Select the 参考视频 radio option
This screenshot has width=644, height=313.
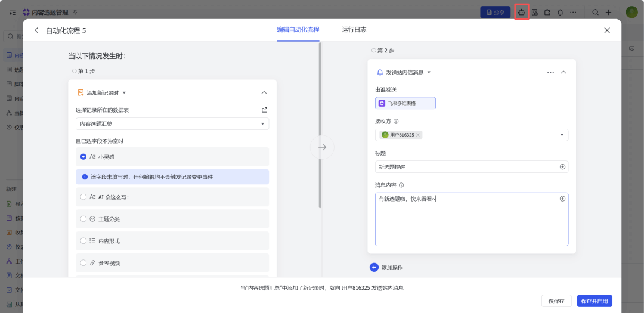pos(83,263)
